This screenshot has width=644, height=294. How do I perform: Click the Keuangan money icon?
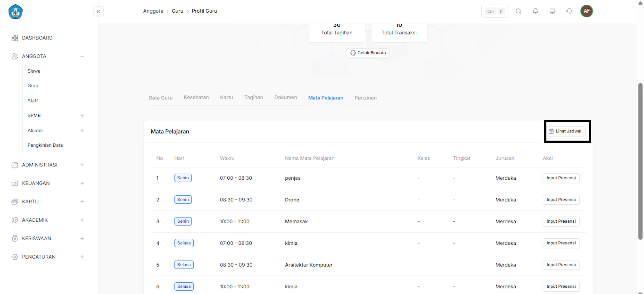15,183
